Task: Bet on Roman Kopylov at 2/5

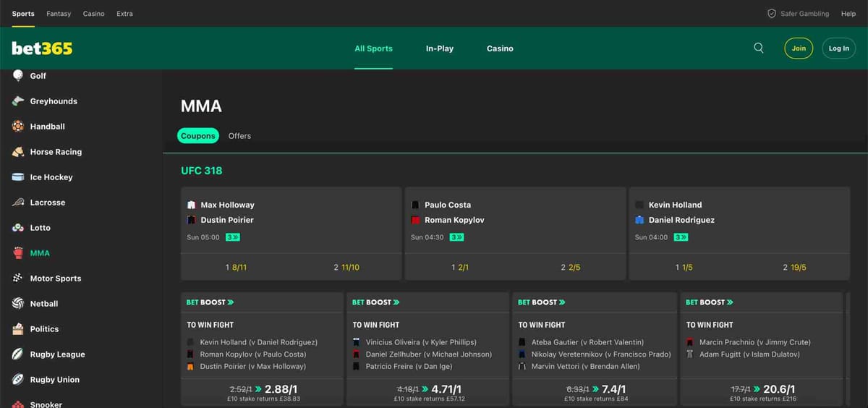Action: coord(571,267)
